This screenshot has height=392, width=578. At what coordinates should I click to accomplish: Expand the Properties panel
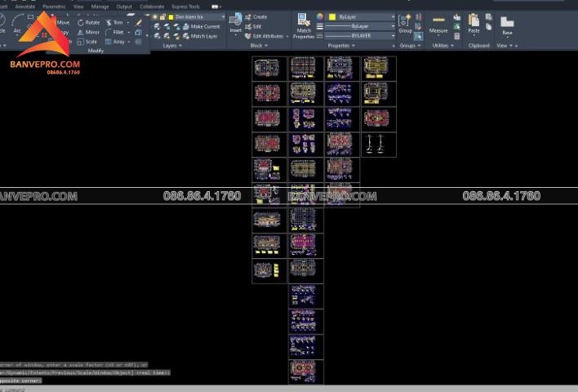[341, 46]
